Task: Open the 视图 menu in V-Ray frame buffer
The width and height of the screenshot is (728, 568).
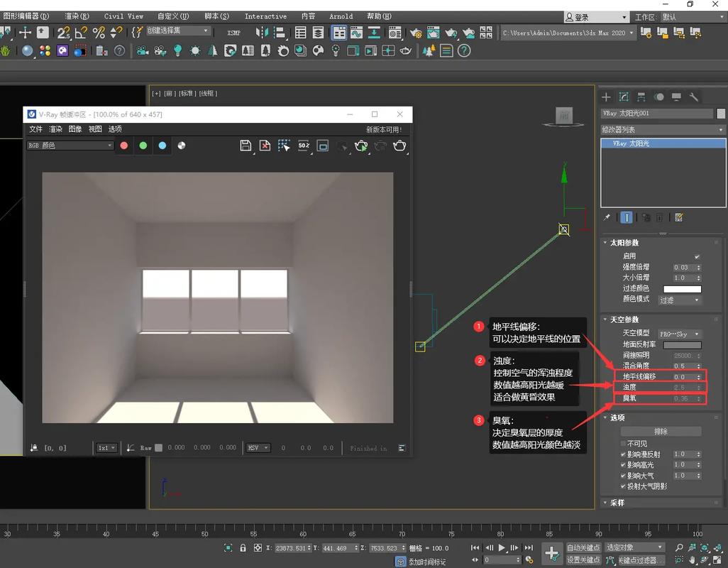Action: 95,129
